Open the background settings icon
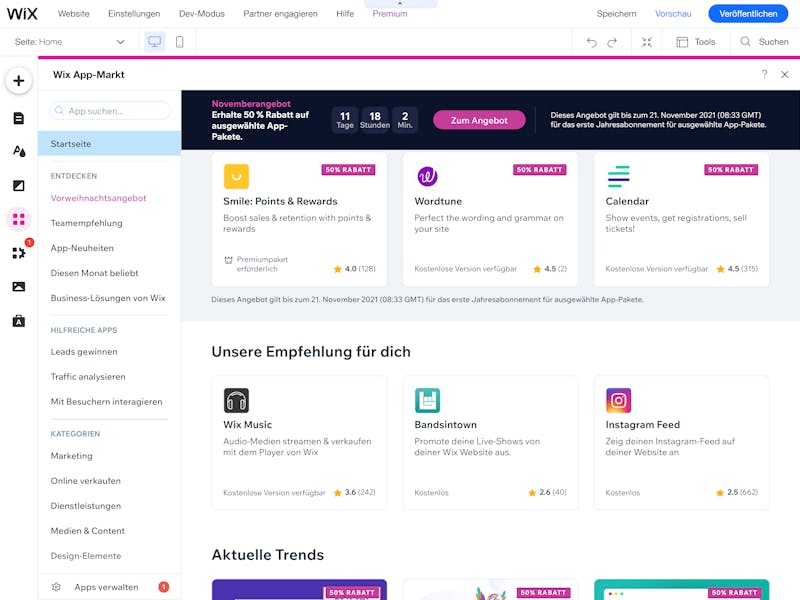 coord(19,186)
